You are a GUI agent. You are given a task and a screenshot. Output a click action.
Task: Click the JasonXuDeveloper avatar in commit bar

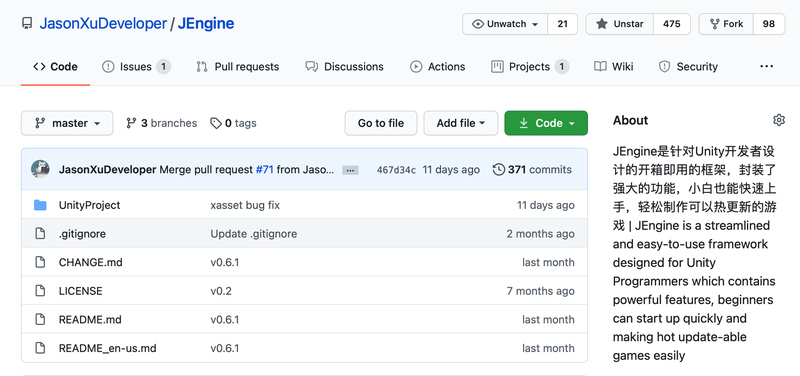[40, 169]
